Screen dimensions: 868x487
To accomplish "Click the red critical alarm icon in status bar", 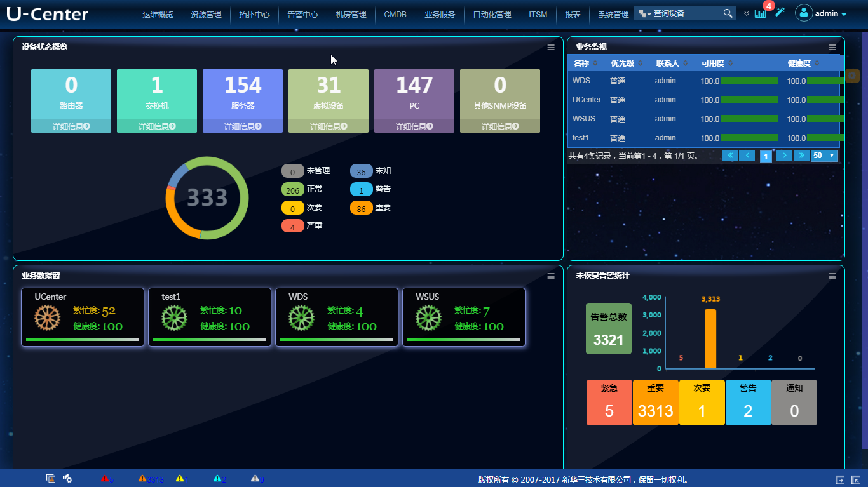I will point(105,479).
